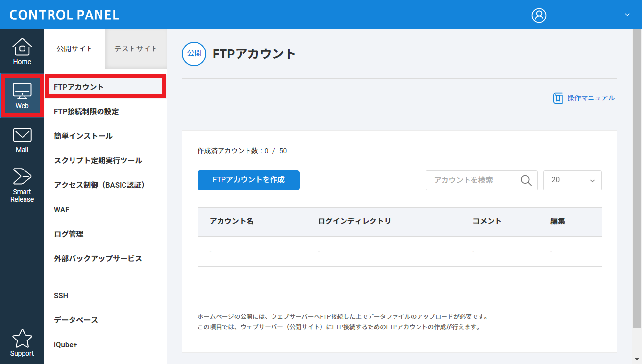This screenshot has width=642, height=364.
Task: Select the Web monitor icon
Action: [22, 96]
